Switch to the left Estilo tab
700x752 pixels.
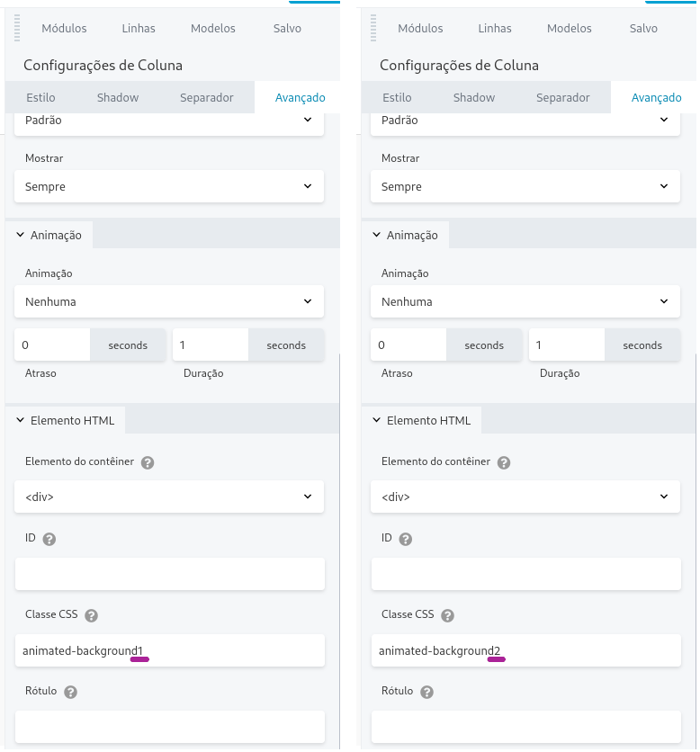(x=40, y=97)
